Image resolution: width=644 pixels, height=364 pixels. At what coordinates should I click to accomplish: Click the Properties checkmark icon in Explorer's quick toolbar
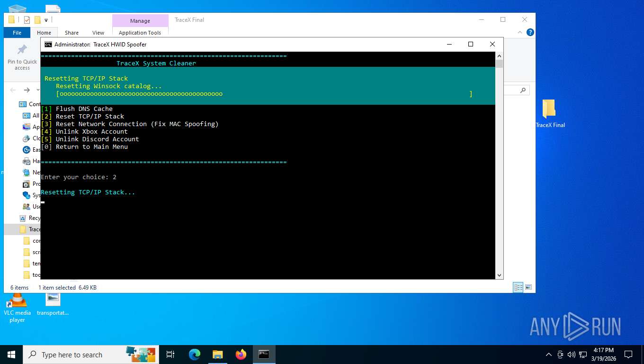[27, 20]
